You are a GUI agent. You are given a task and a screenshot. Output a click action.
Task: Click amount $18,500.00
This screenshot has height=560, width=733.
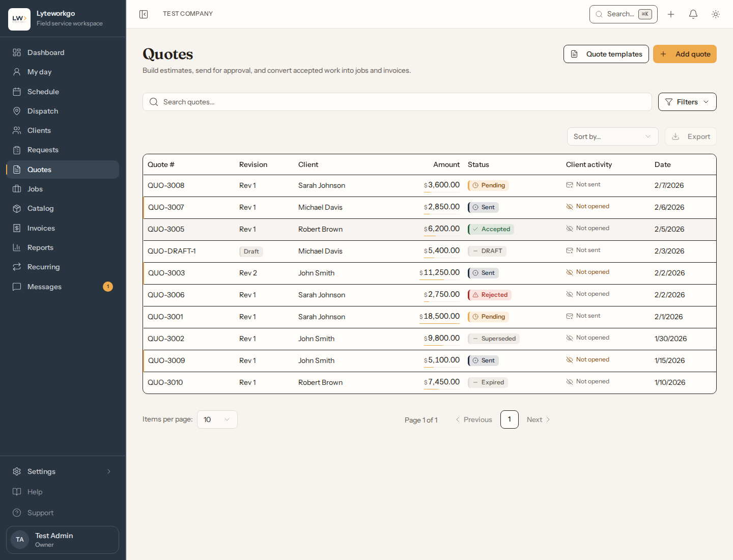(x=439, y=316)
